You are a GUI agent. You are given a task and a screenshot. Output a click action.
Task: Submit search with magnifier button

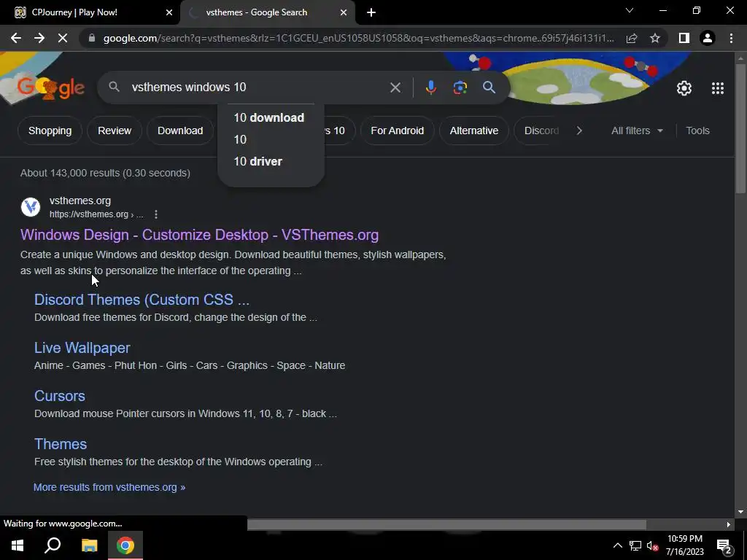(x=489, y=87)
